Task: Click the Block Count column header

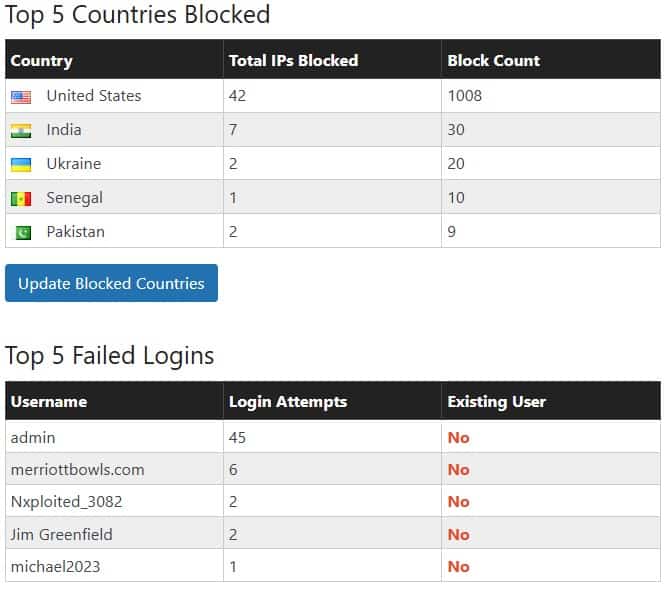Action: pos(493,61)
